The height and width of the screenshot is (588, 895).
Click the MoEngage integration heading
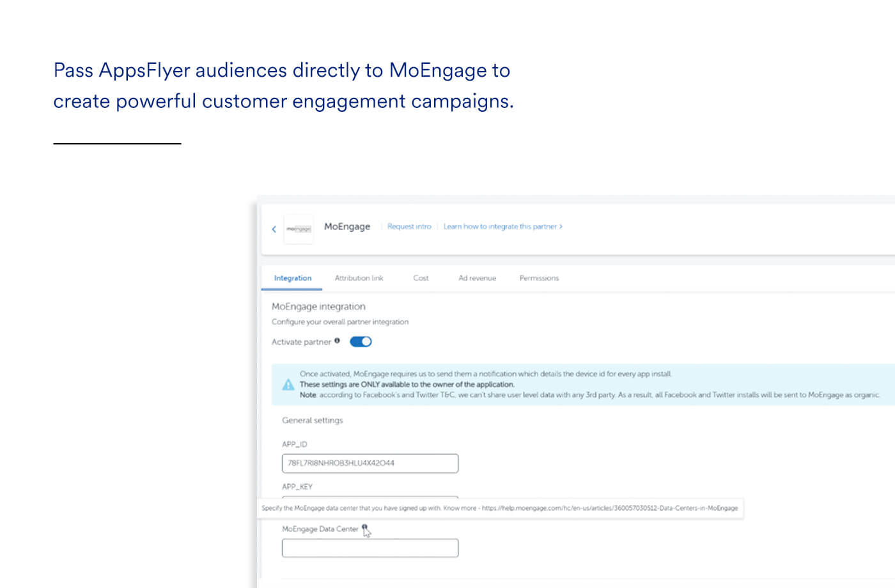pyautogui.click(x=318, y=307)
